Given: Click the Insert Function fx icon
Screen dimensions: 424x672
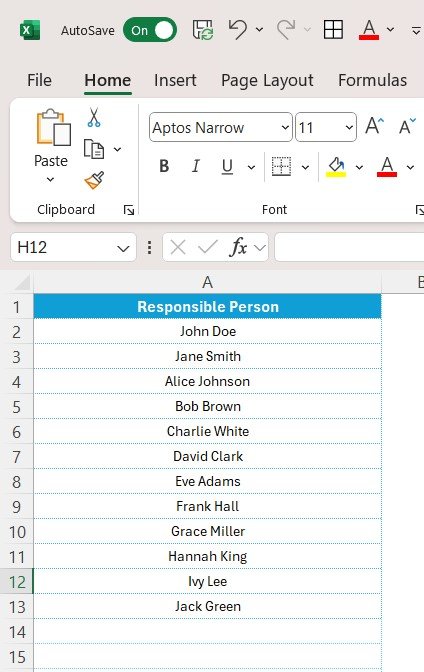Looking at the screenshot, I should [x=239, y=247].
